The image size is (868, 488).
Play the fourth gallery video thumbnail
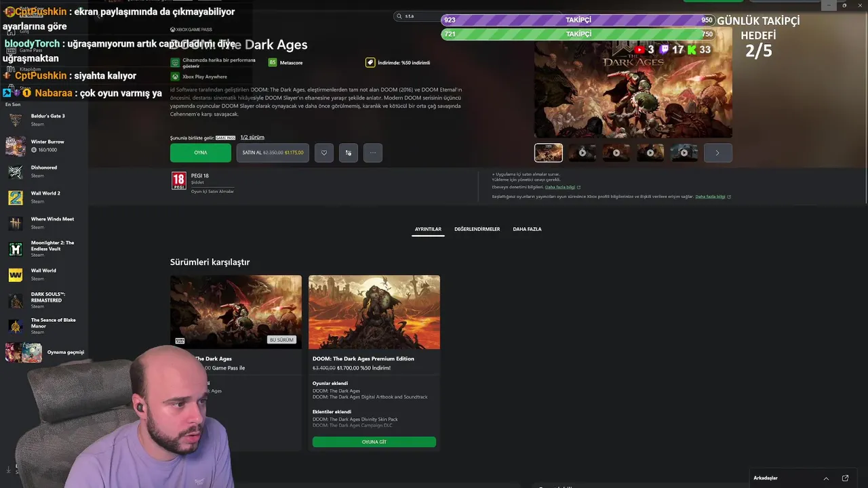click(x=650, y=152)
